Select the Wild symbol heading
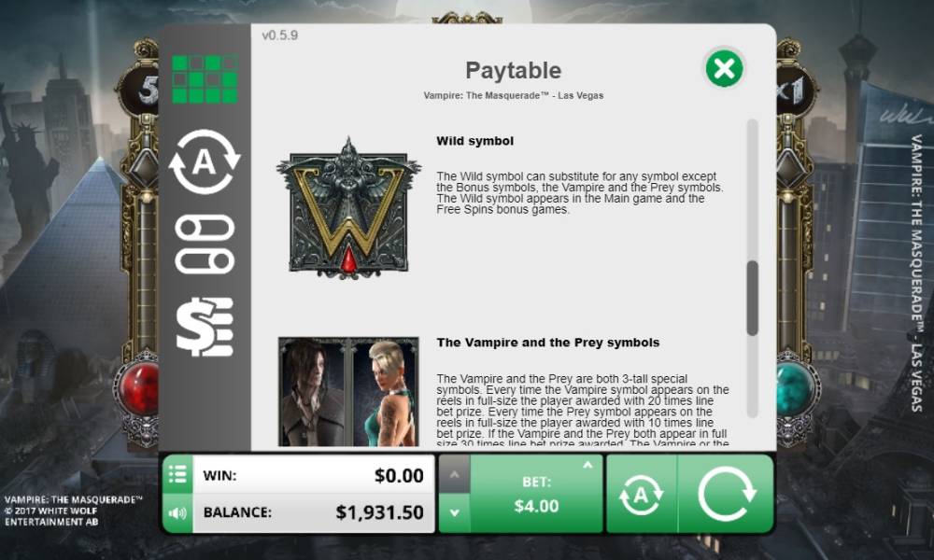 [474, 141]
